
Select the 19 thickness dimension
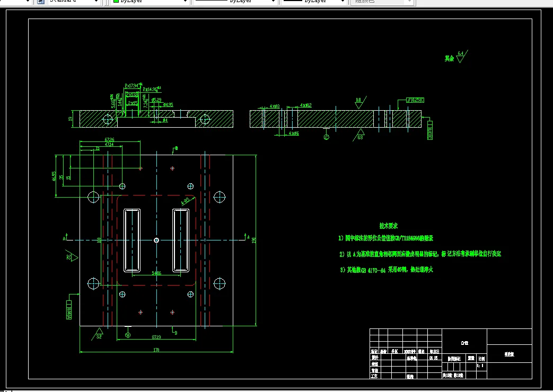(x=70, y=119)
